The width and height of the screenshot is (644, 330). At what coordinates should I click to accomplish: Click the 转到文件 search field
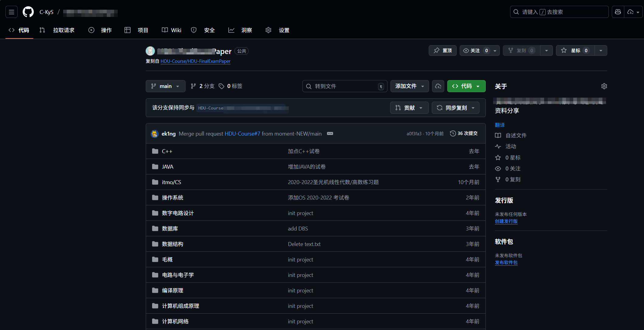tap(345, 86)
